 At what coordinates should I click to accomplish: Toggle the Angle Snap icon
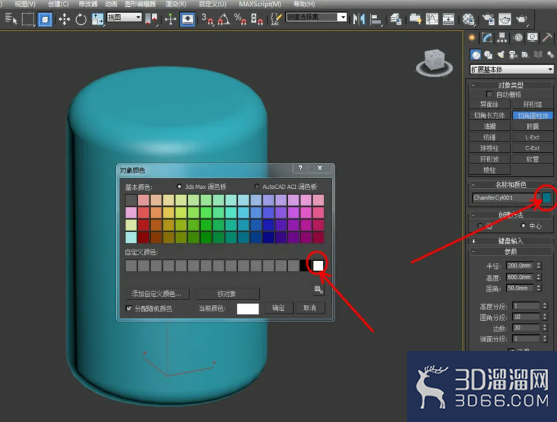pos(224,19)
